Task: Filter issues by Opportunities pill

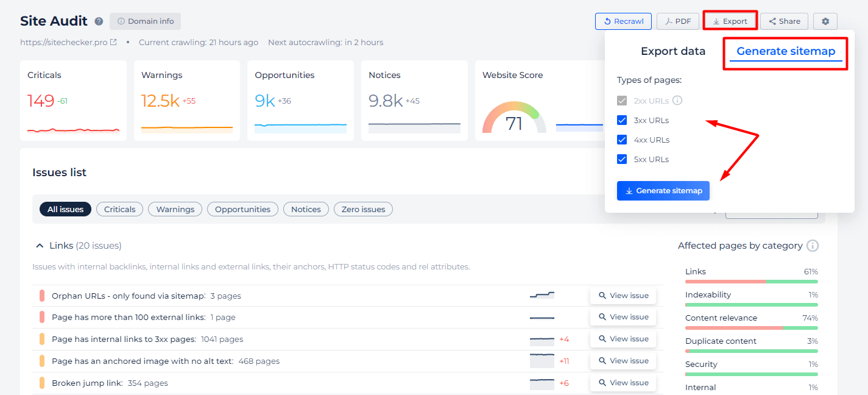Action: 242,209
